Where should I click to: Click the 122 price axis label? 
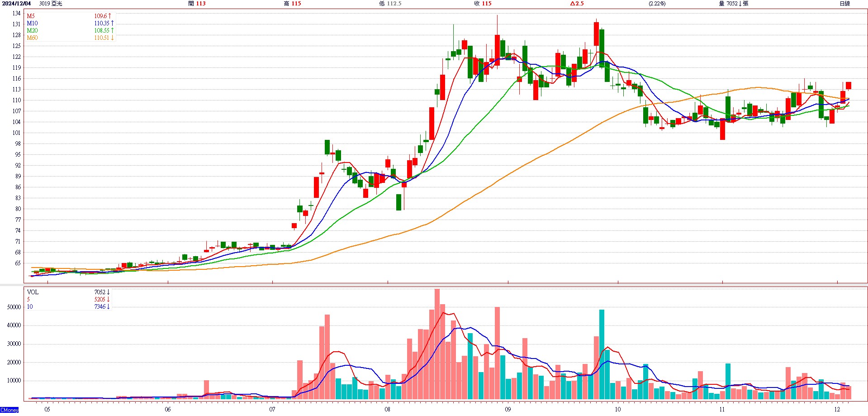[16, 57]
